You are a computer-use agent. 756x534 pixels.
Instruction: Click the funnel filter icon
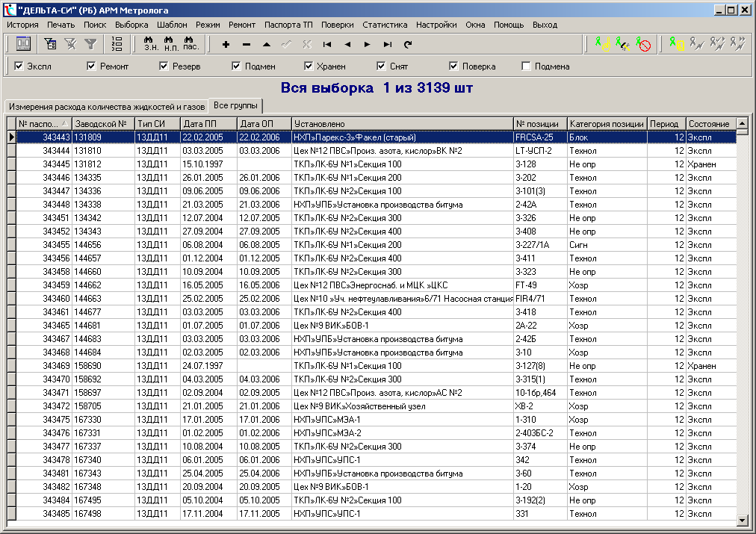point(90,45)
